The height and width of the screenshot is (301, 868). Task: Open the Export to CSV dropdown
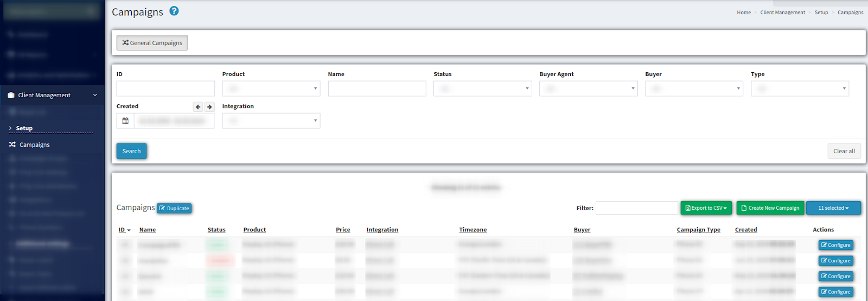[706, 208]
